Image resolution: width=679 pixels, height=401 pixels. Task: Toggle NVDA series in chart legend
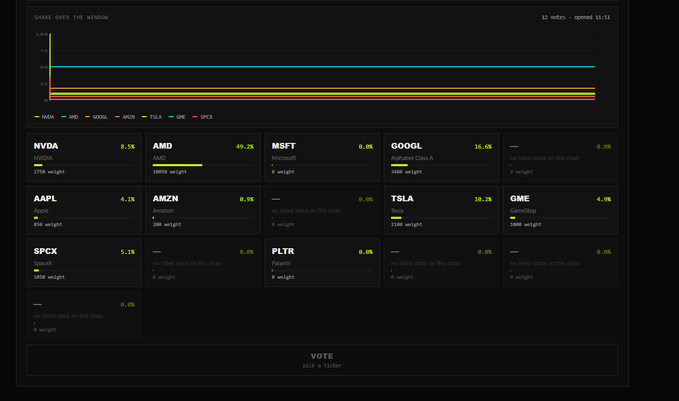[44, 117]
